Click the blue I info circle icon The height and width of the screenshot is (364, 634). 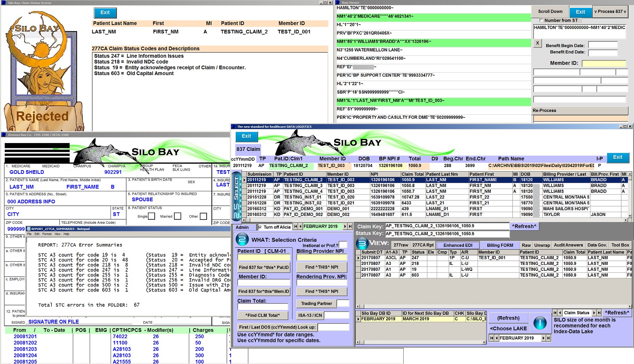coord(540,323)
